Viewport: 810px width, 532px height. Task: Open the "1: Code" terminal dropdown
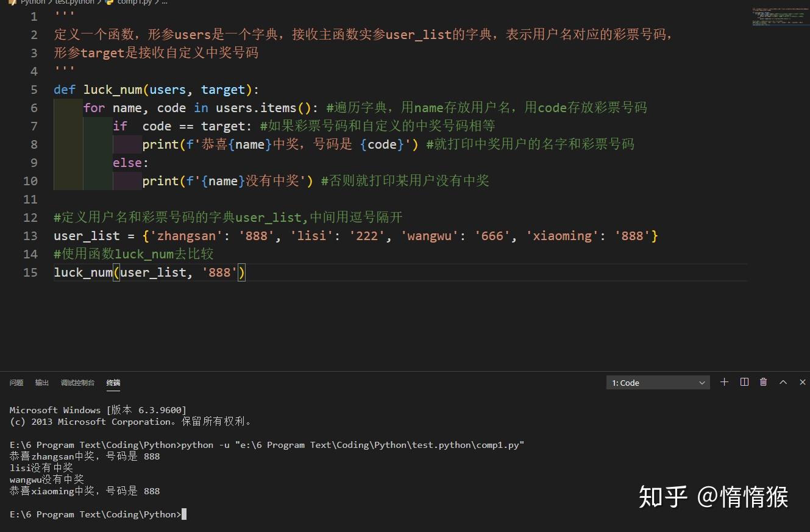pyautogui.click(x=658, y=382)
